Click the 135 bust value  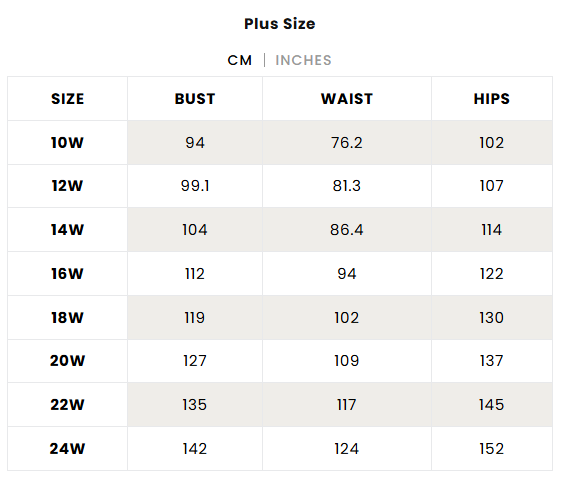click(195, 405)
